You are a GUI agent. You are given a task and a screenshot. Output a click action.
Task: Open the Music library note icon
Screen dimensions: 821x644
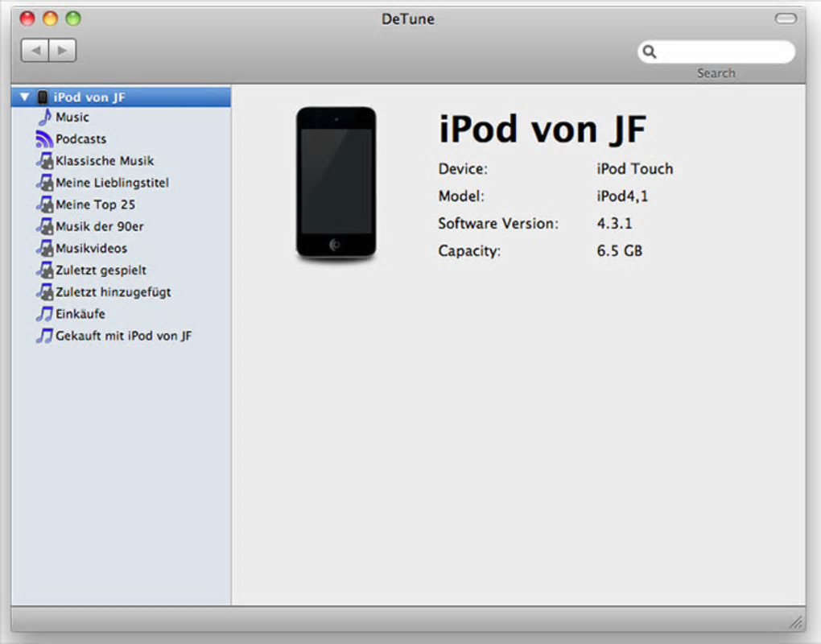point(45,117)
